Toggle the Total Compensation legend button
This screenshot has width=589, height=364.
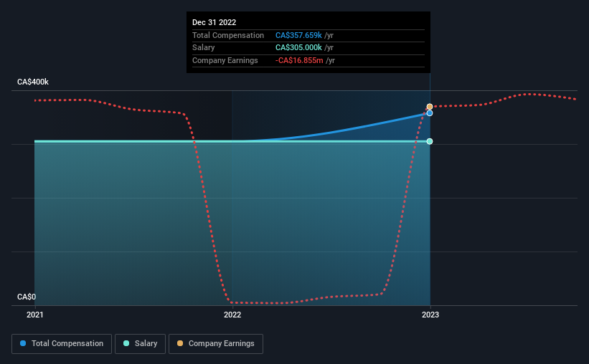(x=62, y=344)
